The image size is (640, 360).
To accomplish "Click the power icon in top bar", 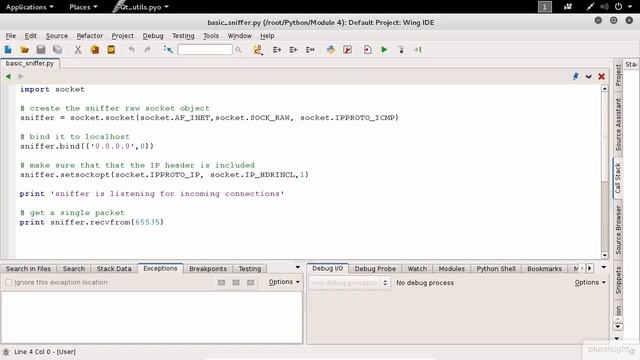I will tap(618, 7).
